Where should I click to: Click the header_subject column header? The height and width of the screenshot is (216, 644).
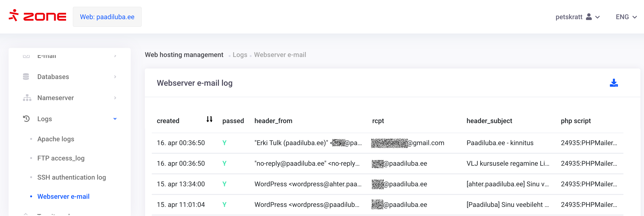pos(489,121)
